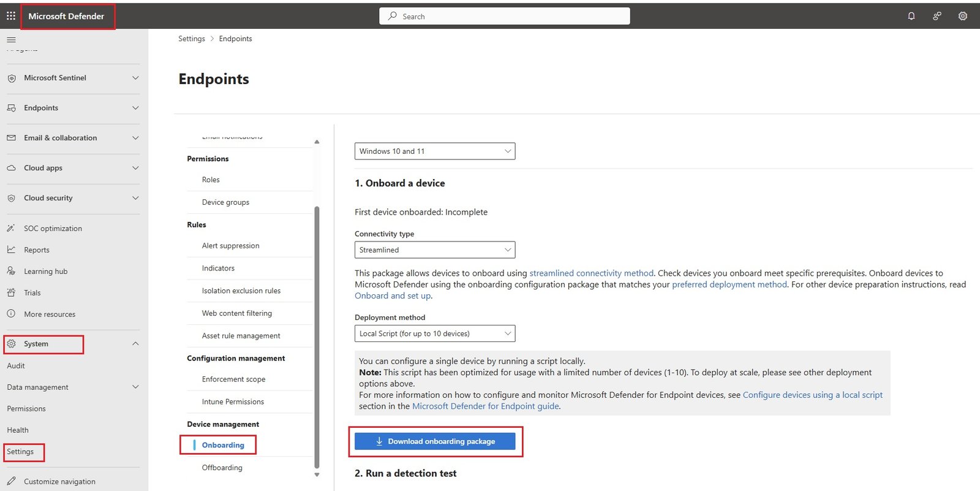Select Roles under Permissions
This screenshot has height=491, width=980.
tap(211, 180)
